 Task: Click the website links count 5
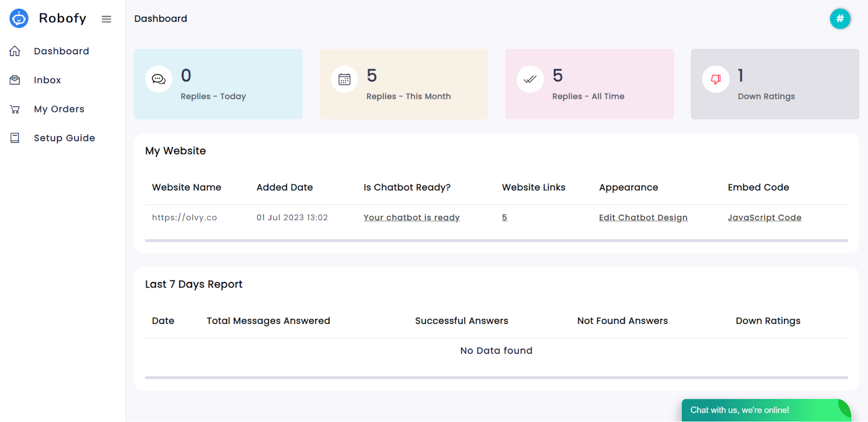point(505,218)
